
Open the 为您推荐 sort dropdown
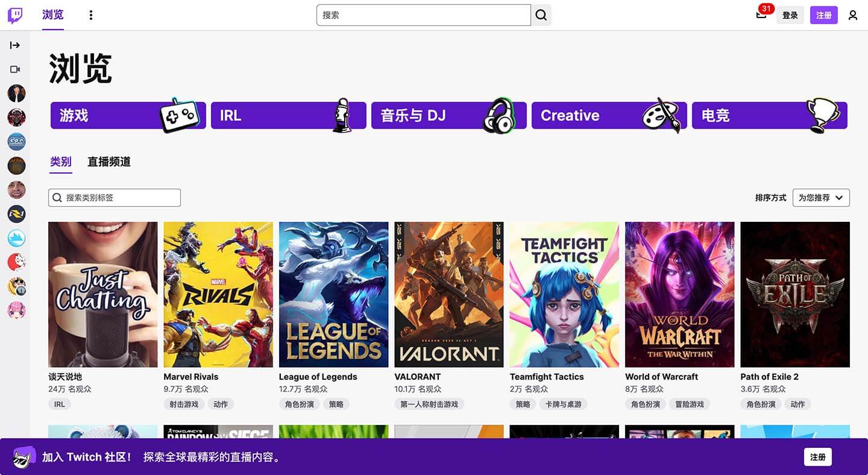point(821,198)
